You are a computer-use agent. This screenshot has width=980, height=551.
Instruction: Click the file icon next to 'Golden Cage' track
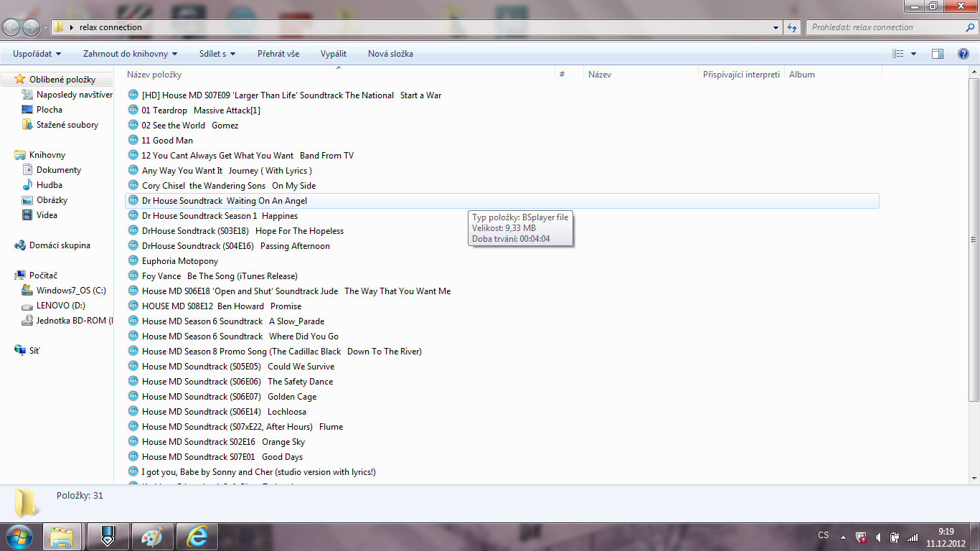coord(133,396)
